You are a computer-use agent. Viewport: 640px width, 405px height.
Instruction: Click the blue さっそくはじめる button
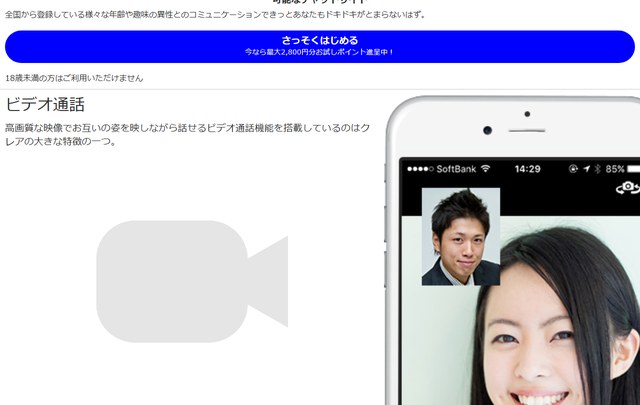point(320,47)
